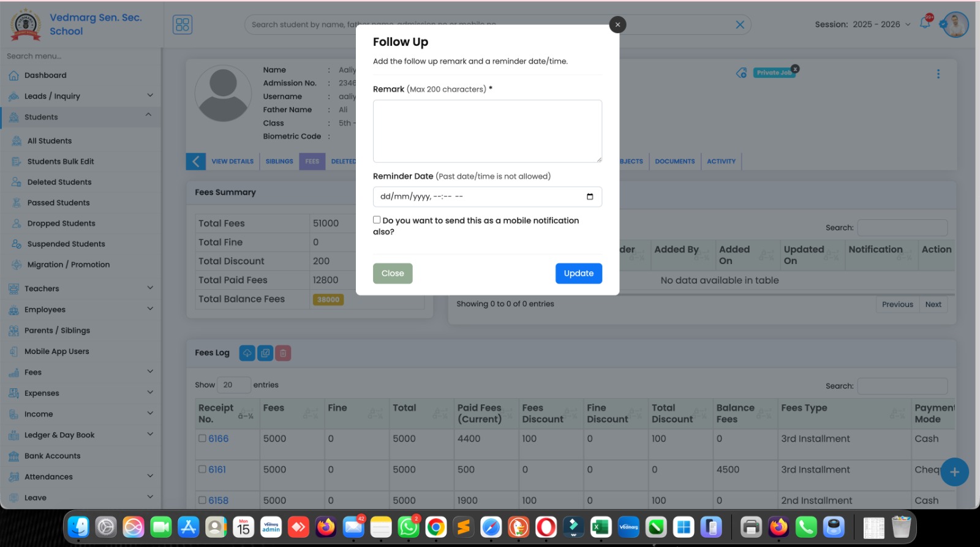Open the notifications bell icon

pos(925,24)
